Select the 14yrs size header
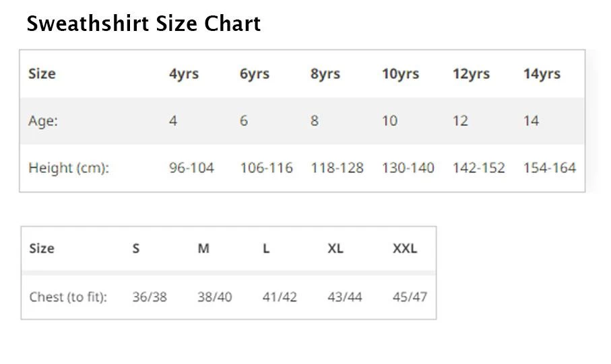Viewport: 611px width, 364px height. click(x=542, y=73)
